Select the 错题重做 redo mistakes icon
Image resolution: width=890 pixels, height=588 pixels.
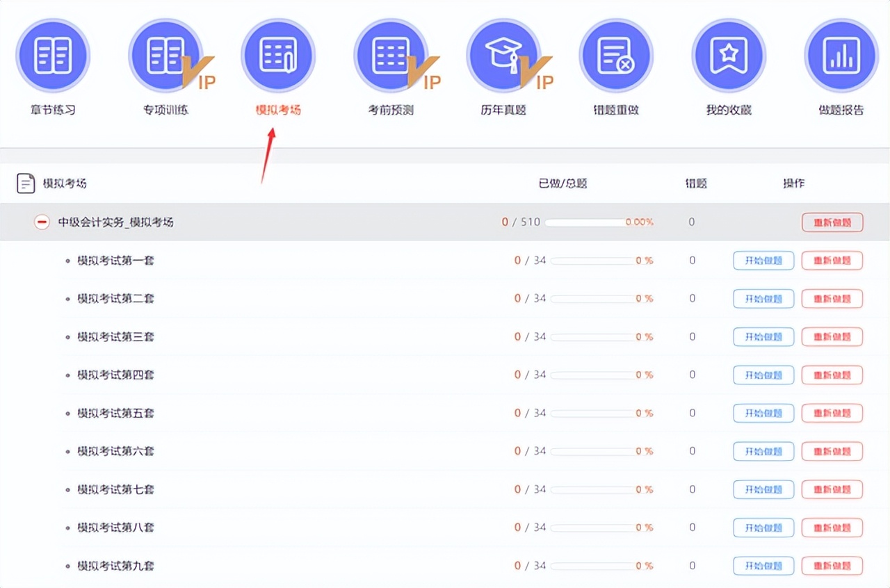(616, 56)
